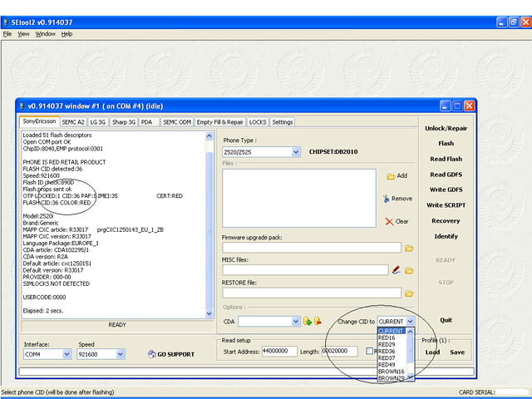Switch to LOCKS tab
This screenshot has height=399, width=532.
coord(258,122)
